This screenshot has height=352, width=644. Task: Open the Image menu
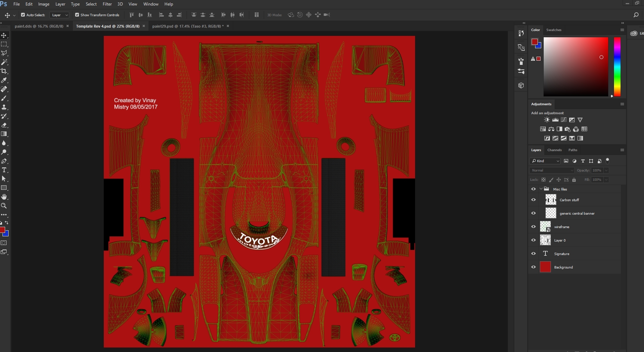pos(44,4)
